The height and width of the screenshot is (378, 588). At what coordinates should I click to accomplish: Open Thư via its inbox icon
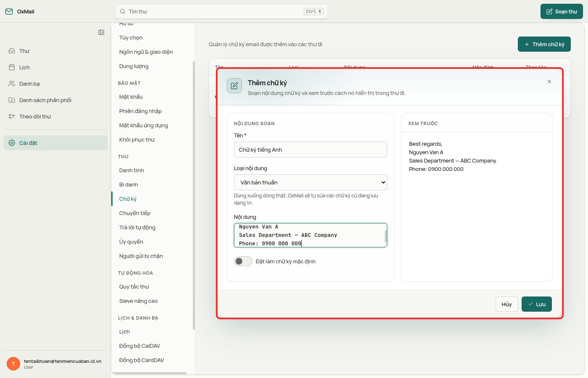point(12,51)
